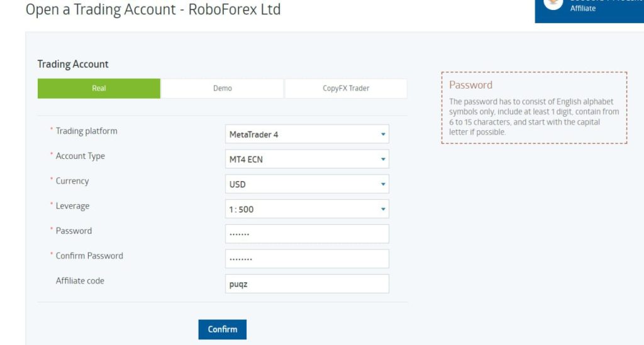Expand the Leverage 1:500 dropdown
This screenshot has height=345, width=644.
pyautogui.click(x=307, y=209)
